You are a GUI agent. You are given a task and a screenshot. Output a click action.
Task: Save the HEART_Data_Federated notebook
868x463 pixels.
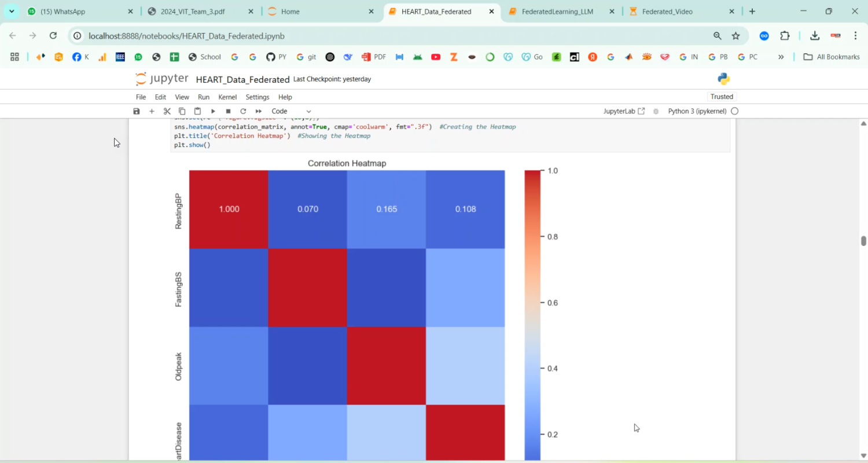coord(136,111)
